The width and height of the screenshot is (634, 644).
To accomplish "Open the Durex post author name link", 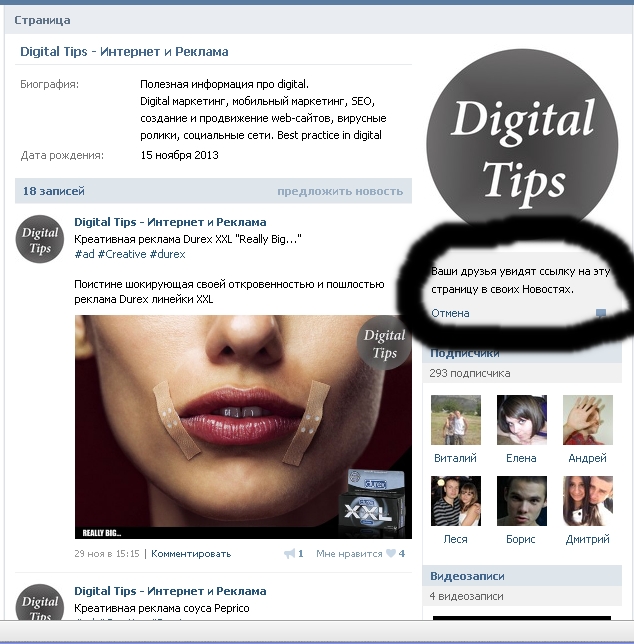I will coord(170,222).
